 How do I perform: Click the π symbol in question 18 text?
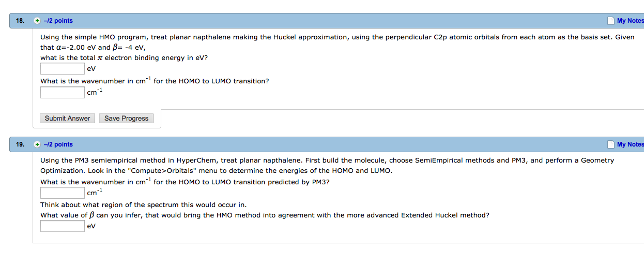(100, 58)
